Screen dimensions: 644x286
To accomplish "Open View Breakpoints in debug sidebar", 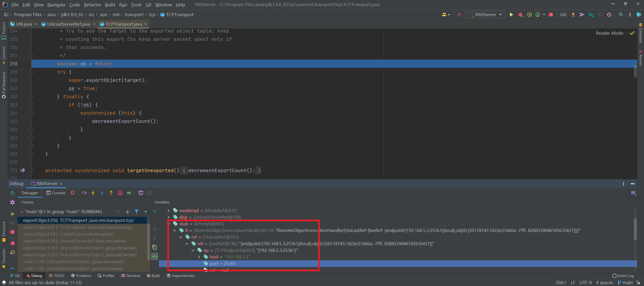I will click(x=12, y=243).
